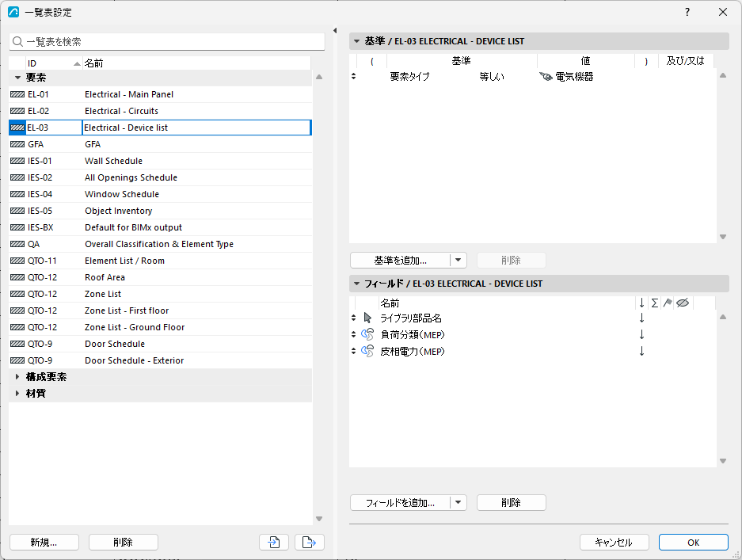The height and width of the screenshot is (560, 742).
Task: Expand the 構成要素 group
Action: pyautogui.click(x=17, y=377)
